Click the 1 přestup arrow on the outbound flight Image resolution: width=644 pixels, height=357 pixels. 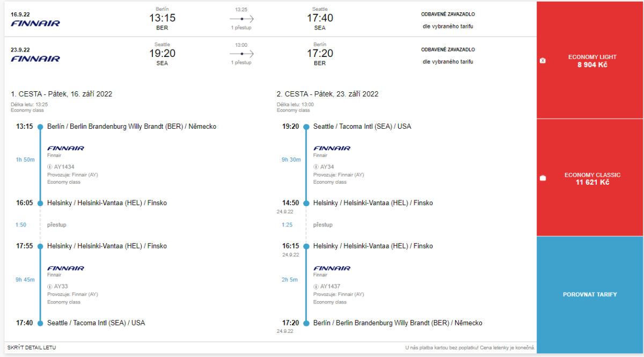coord(241,19)
